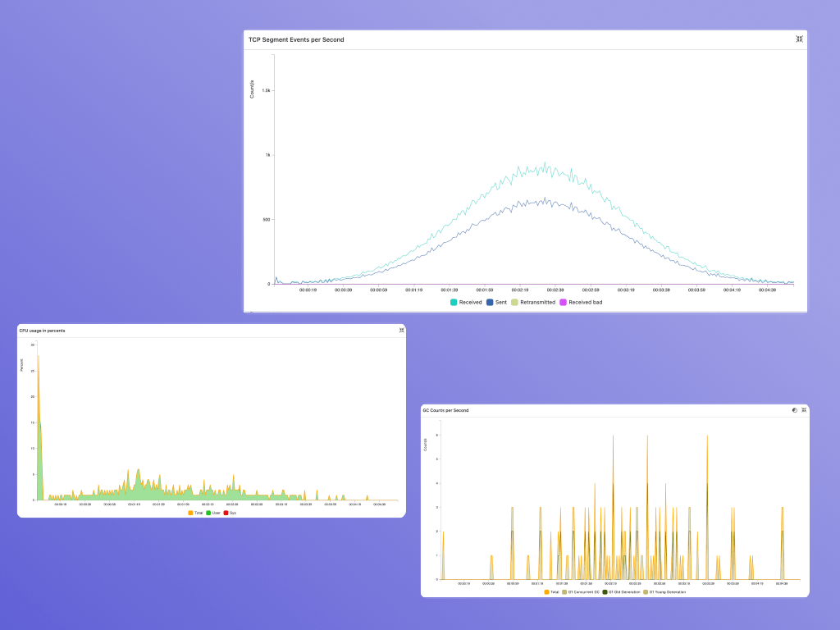Toggle G1 Old Generation in GC legend

coord(622,592)
